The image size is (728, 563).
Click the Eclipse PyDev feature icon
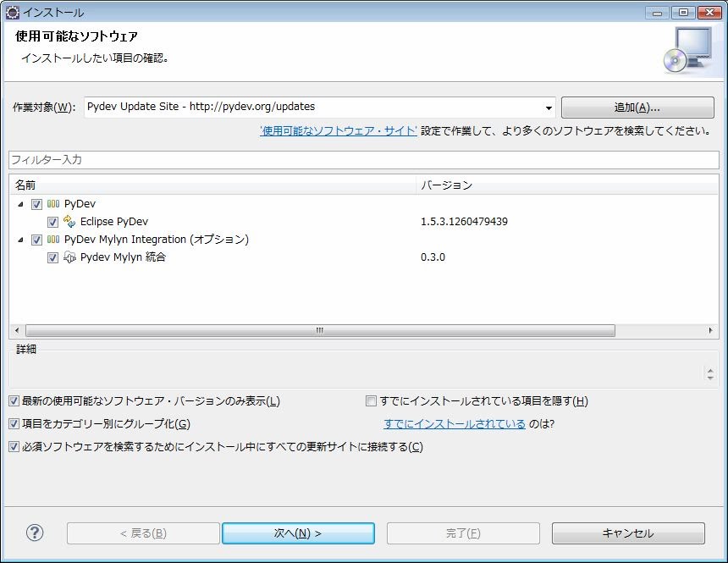tap(70, 222)
